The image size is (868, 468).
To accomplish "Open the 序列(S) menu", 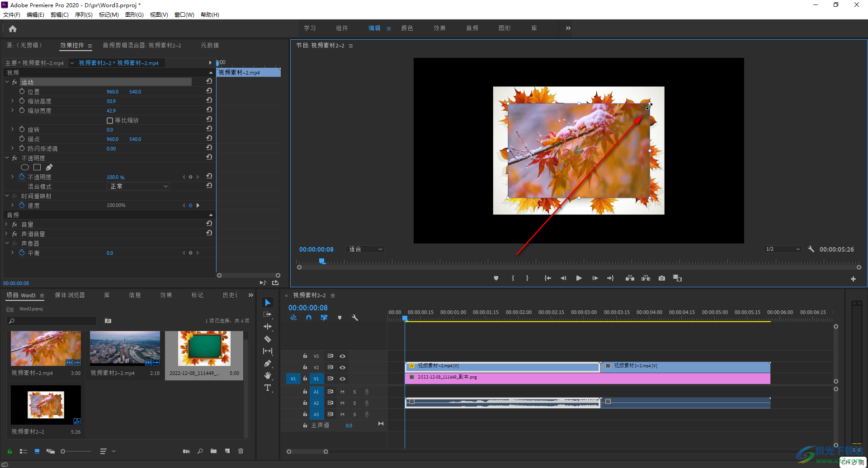I will [84, 15].
